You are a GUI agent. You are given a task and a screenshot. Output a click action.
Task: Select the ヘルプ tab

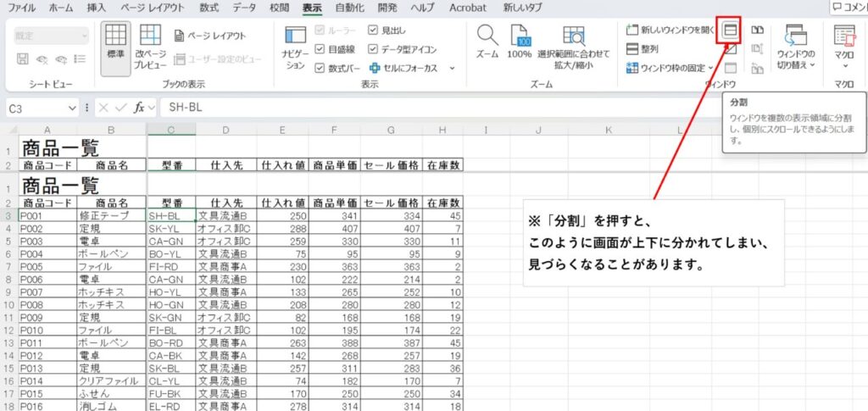coord(423,8)
